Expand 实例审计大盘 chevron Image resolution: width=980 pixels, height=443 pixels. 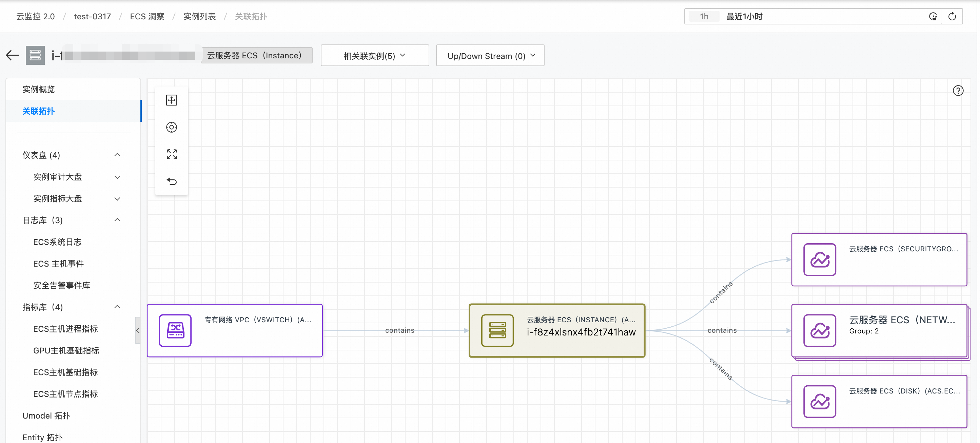(x=117, y=177)
